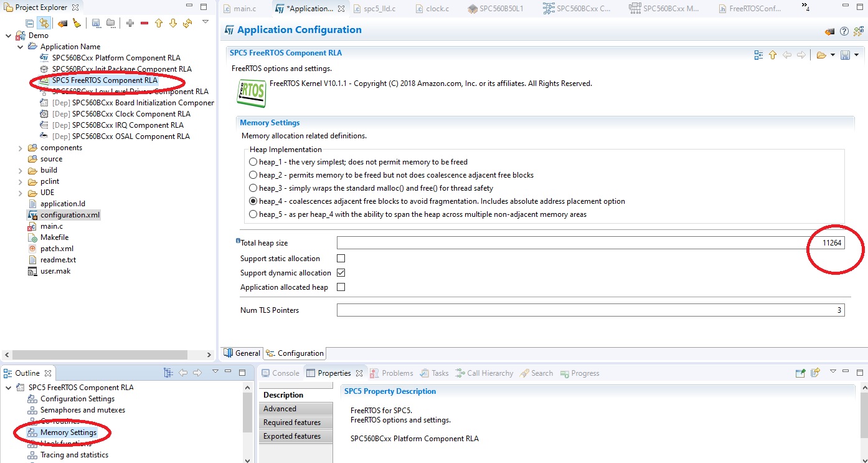Click the yellow up arrow in component toolbar
868x463 pixels.
773,55
